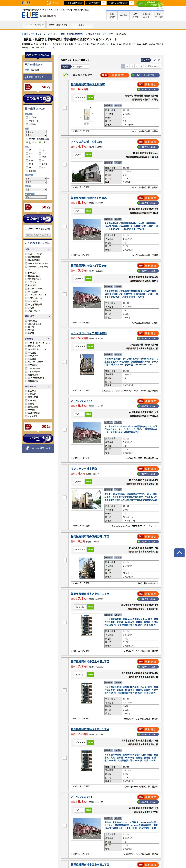Click the topmost この条件で検索 magnifier button
Image resolution: width=186 pixels, height=868 pixels.
[38, 98]
